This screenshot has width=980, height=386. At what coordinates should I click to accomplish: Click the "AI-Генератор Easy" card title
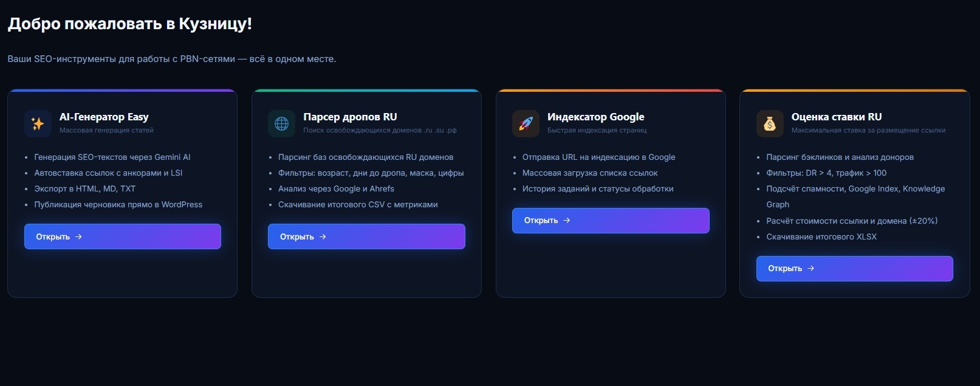tap(104, 117)
